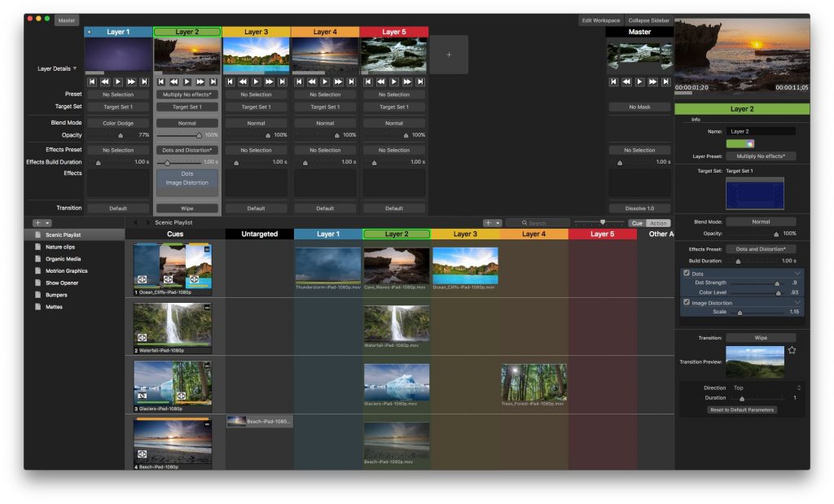Click Reset to Default Parameters
The height and width of the screenshot is (504, 834).
[742, 410]
